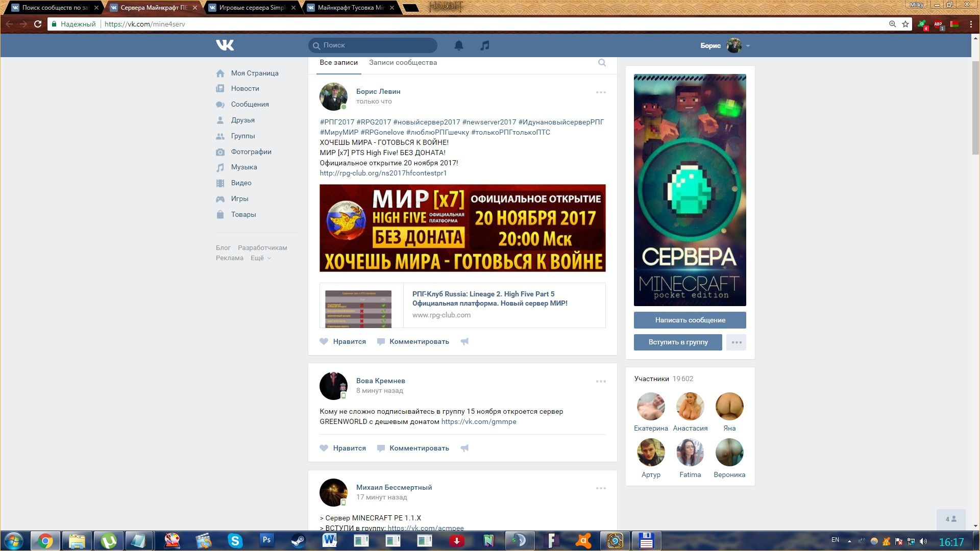This screenshot has height=551, width=980.
Task: Click the VK logo home icon
Action: [x=225, y=45]
